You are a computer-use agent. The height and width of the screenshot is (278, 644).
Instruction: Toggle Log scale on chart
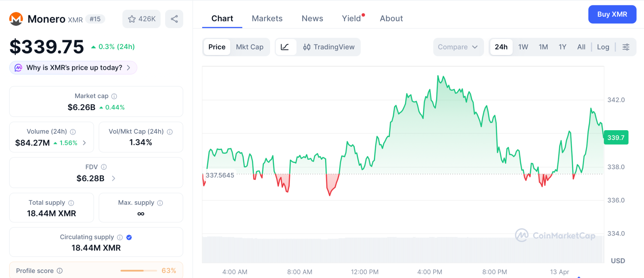coord(603,47)
